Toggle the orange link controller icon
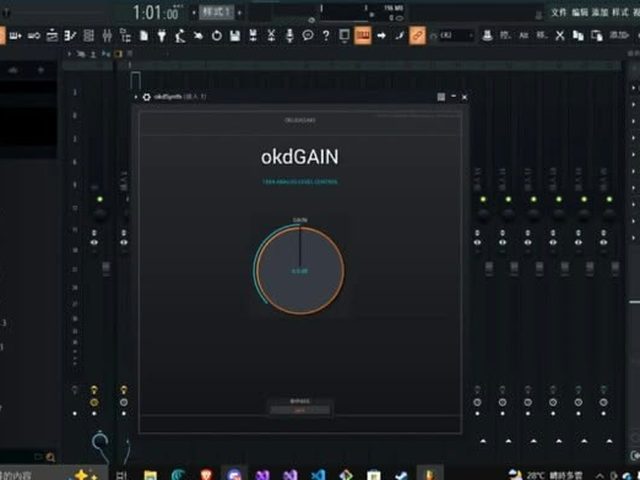 point(417,36)
